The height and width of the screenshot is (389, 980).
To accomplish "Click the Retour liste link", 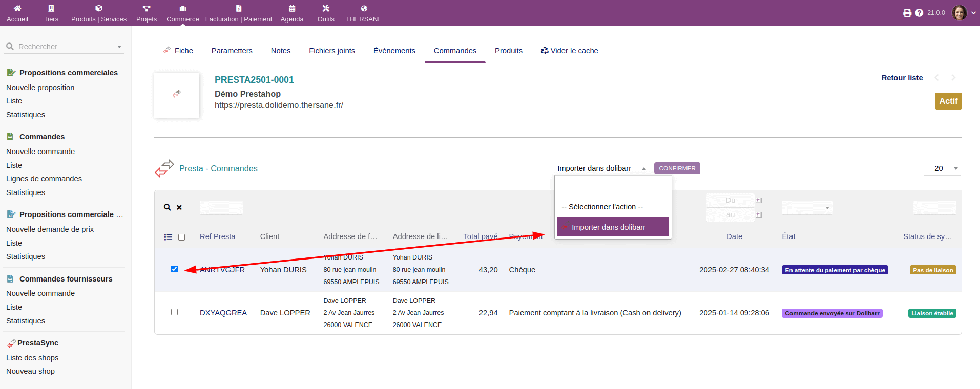I will 902,78.
